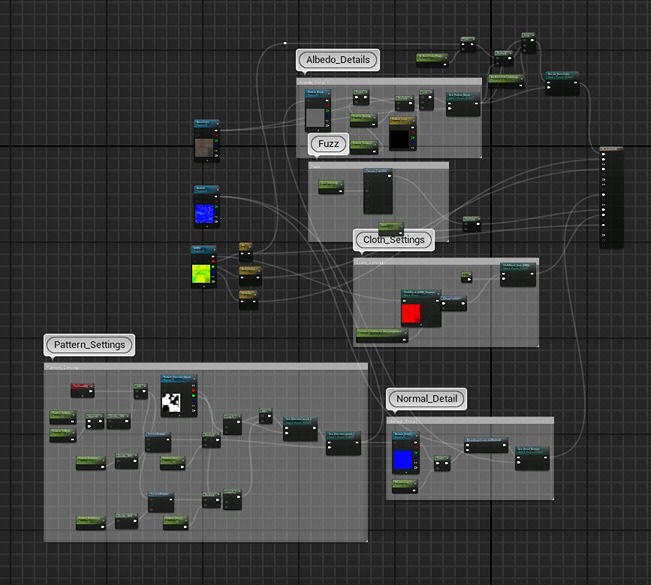Image resolution: width=651 pixels, height=585 pixels.
Task: Click the Fuzz comment box title bar
Action: (379, 166)
